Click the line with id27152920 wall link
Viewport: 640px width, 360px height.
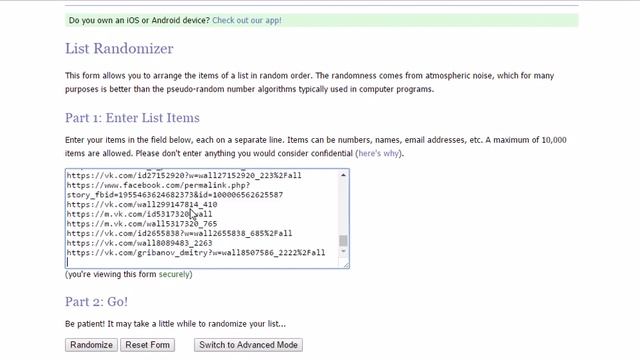coord(184,176)
